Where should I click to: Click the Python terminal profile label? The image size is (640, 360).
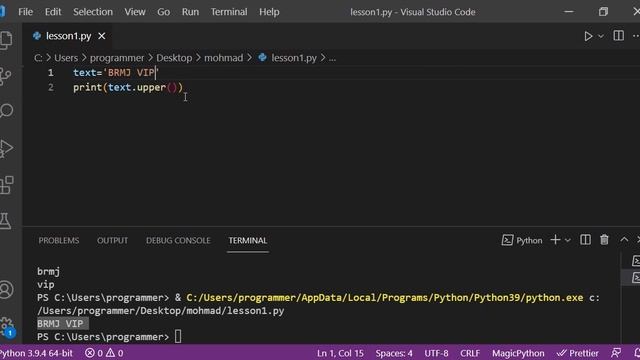click(522, 240)
